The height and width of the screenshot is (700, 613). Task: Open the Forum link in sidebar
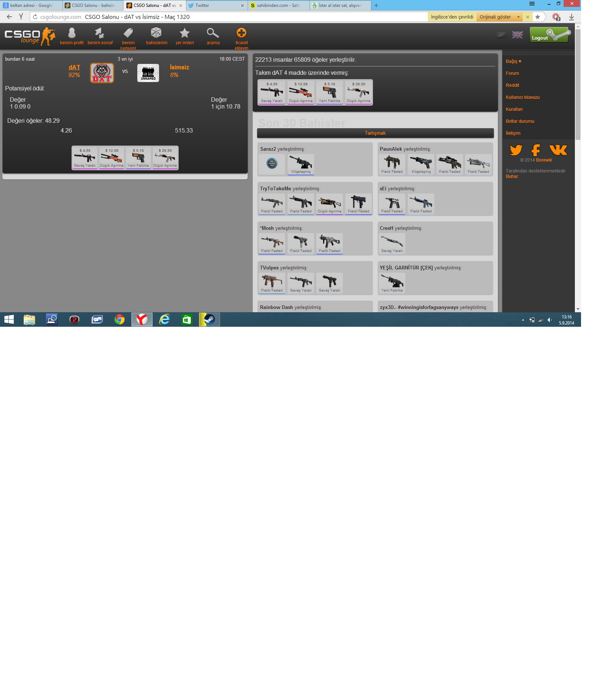[x=512, y=73]
